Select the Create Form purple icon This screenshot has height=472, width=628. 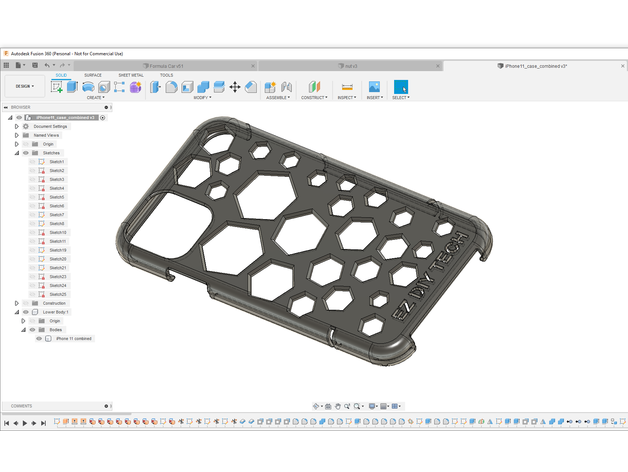pyautogui.click(x=135, y=87)
